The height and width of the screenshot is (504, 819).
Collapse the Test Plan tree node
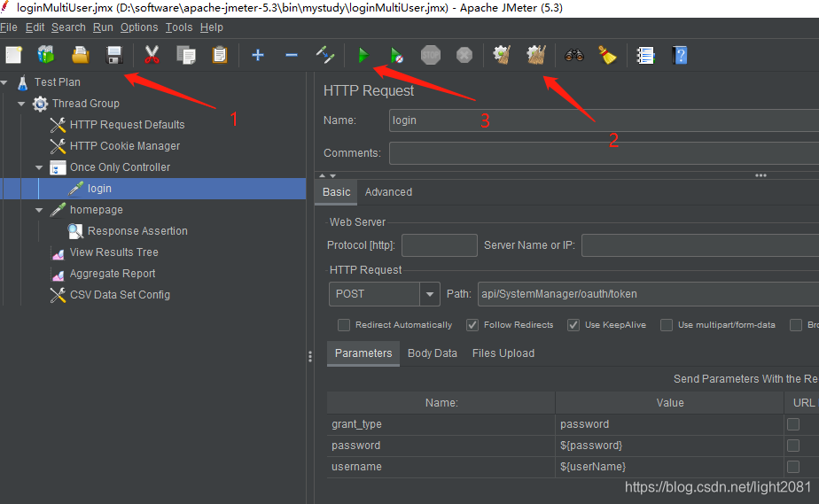(x=4, y=82)
